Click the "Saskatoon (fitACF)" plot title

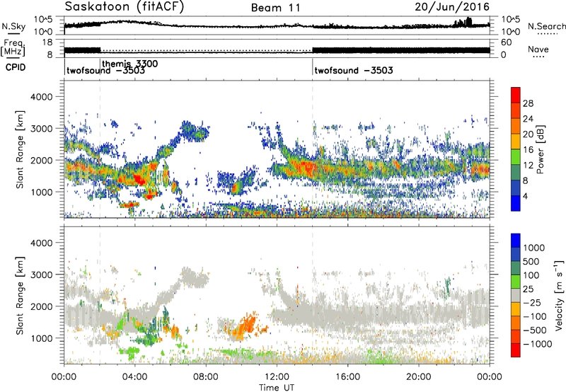125,7
